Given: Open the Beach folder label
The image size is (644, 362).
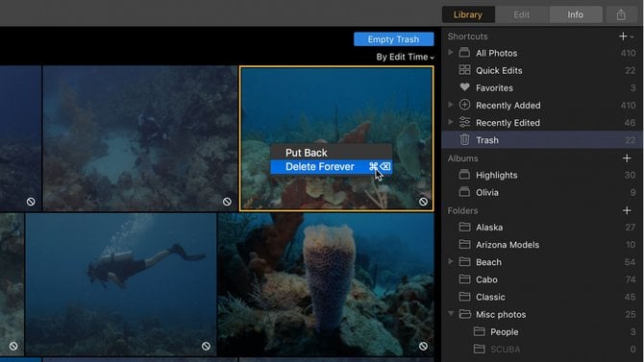Looking at the screenshot, I should click(x=488, y=262).
